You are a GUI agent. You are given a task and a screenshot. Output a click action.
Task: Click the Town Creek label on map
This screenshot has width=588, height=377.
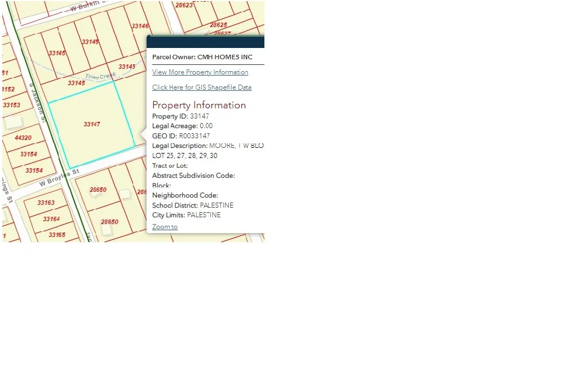coord(100,76)
